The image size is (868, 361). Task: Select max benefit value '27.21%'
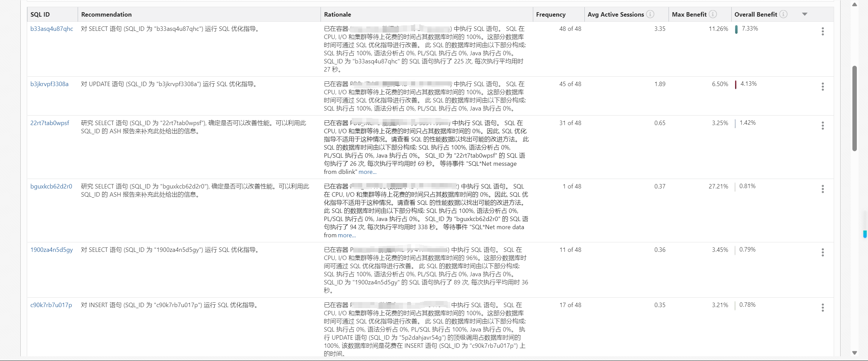pyautogui.click(x=718, y=186)
